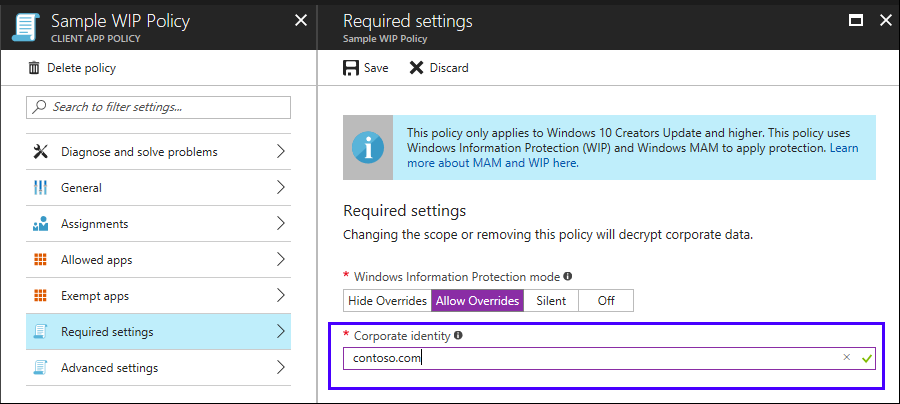Click the Search to filter settings box

pos(158,107)
